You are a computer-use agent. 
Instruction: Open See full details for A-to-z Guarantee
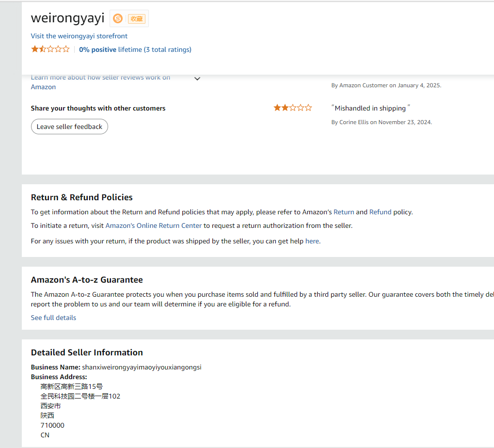click(x=53, y=318)
